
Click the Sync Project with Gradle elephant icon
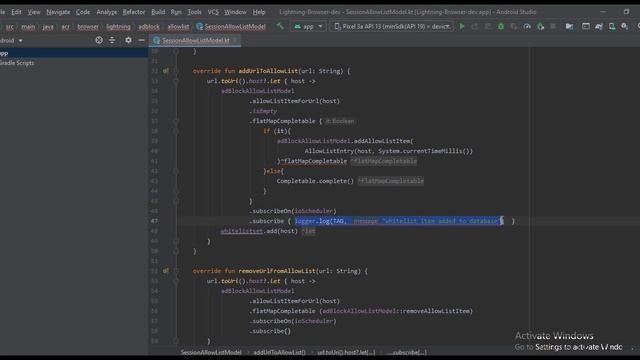599,27
